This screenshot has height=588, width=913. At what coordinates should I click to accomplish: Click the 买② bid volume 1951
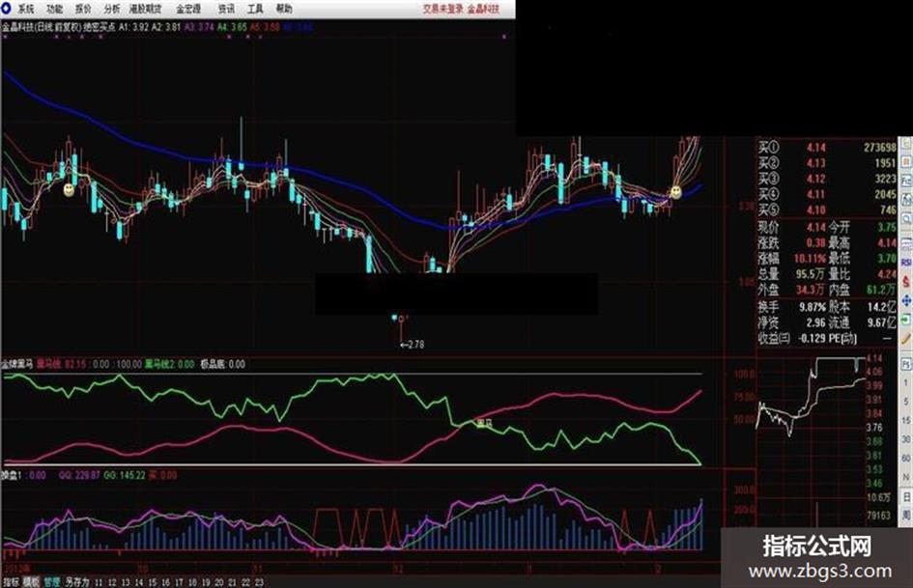pos(885,163)
